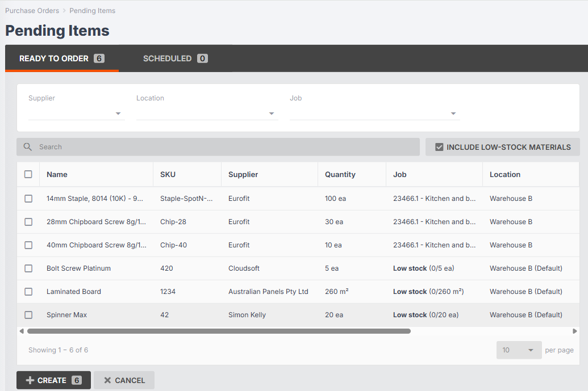Image resolution: width=588 pixels, height=391 pixels.
Task: Open the Job filter dropdown
Action: pyautogui.click(x=374, y=113)
